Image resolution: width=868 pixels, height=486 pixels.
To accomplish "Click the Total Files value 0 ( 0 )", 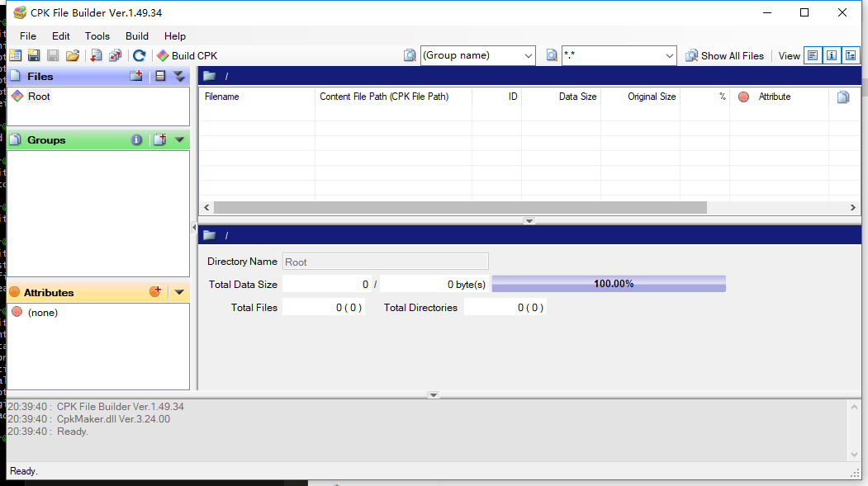I will click(323, 308).
